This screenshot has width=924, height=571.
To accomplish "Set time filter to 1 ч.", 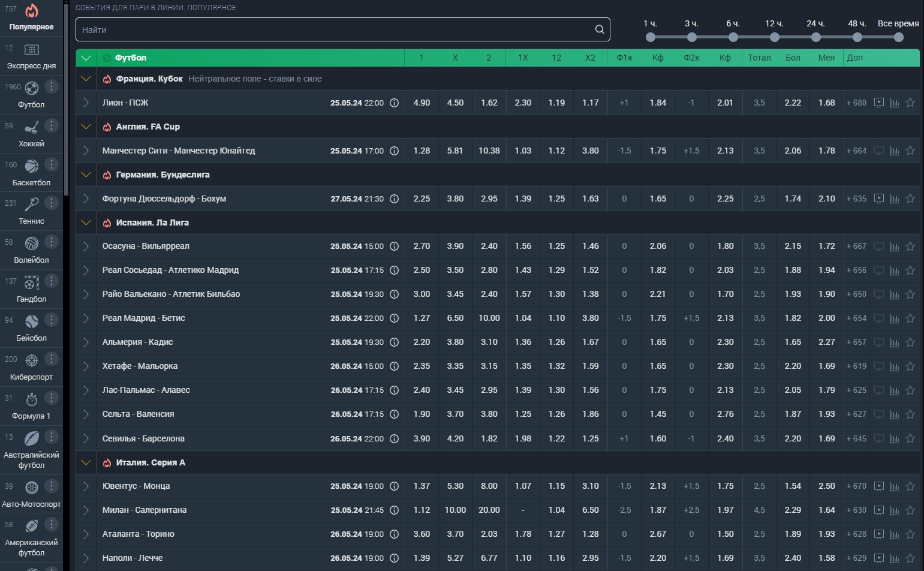I will [651, 37].
